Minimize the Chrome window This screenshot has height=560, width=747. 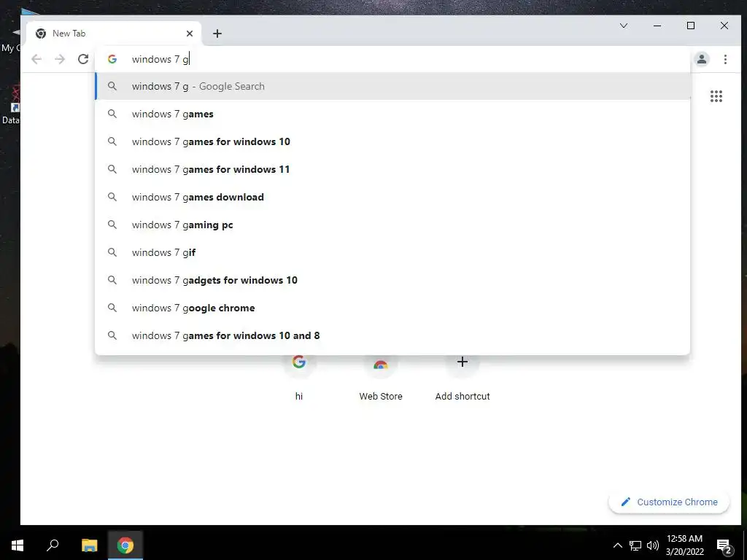click(657, 26)
